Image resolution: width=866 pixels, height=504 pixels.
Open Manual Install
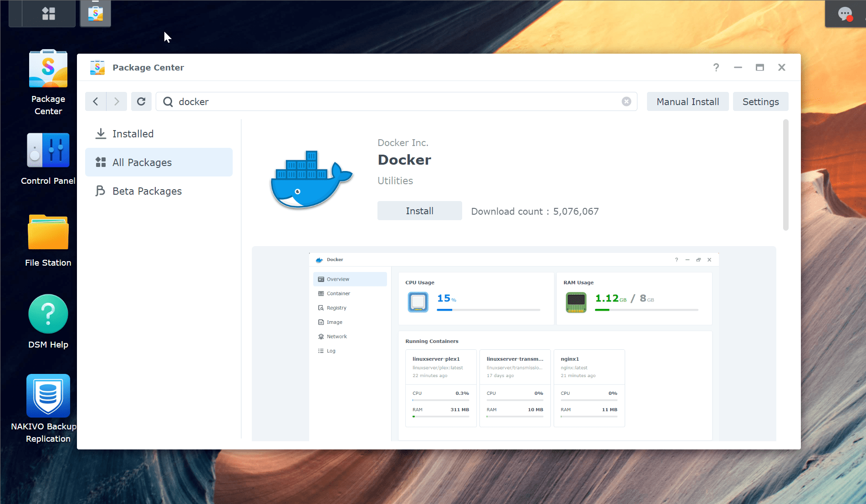click(x=688, y=101)
